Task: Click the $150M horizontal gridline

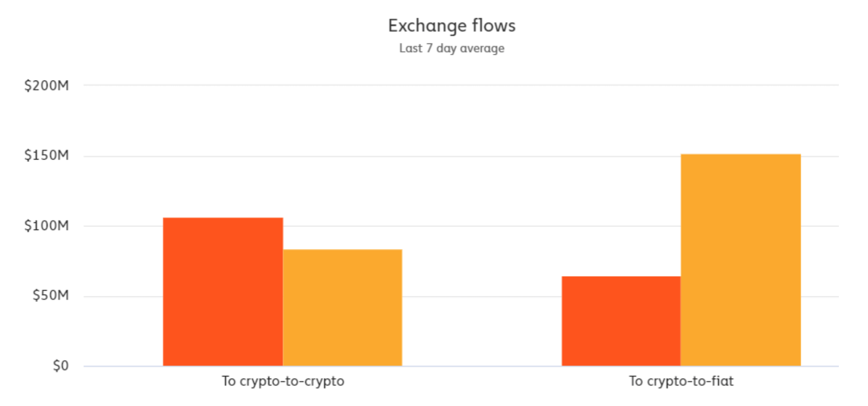Action: click(460, 157)
